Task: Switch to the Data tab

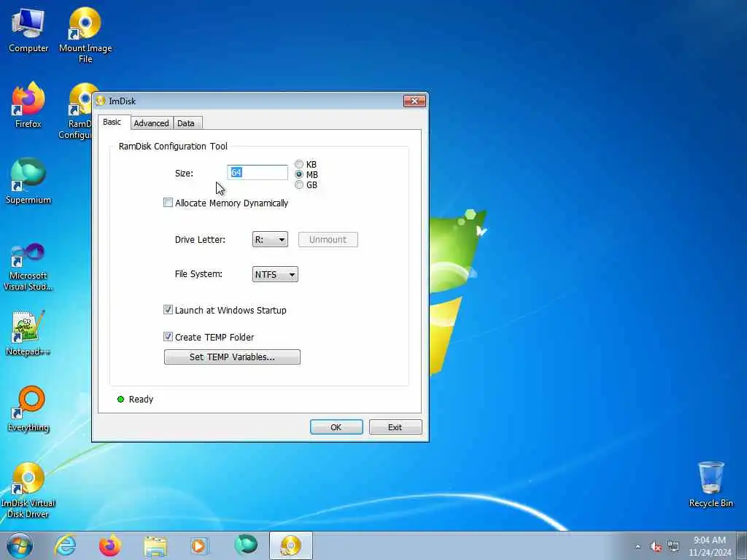Action: click(186, 122)
